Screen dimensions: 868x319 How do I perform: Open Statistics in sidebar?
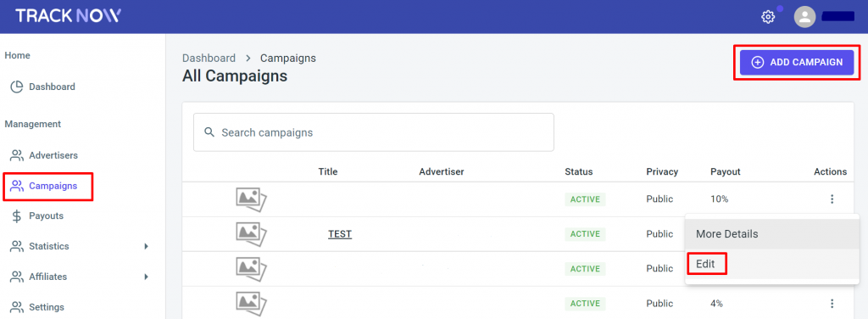48,246
